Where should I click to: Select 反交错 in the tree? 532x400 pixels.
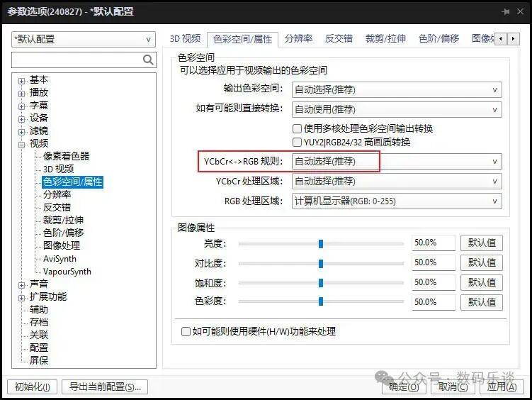[57, 207]
